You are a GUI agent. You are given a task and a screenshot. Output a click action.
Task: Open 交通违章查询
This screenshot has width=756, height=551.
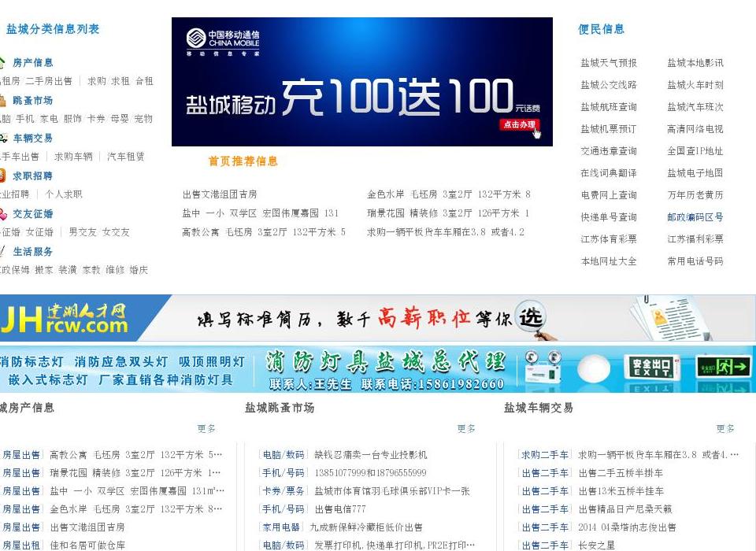(609, 151)
